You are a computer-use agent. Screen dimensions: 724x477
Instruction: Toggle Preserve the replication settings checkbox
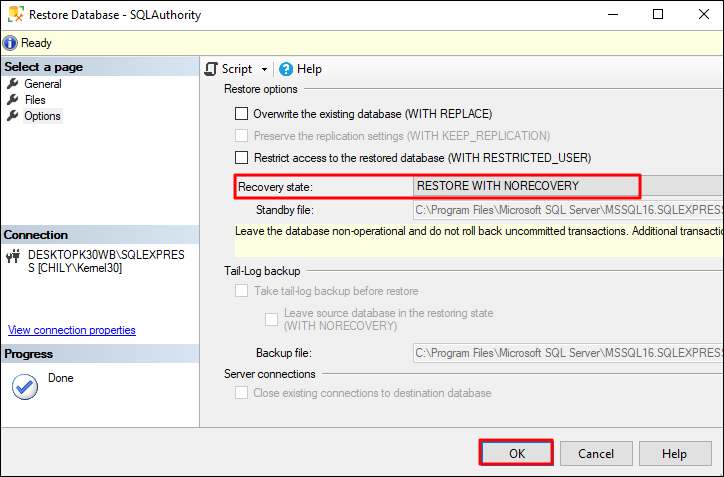pos(241,136)
